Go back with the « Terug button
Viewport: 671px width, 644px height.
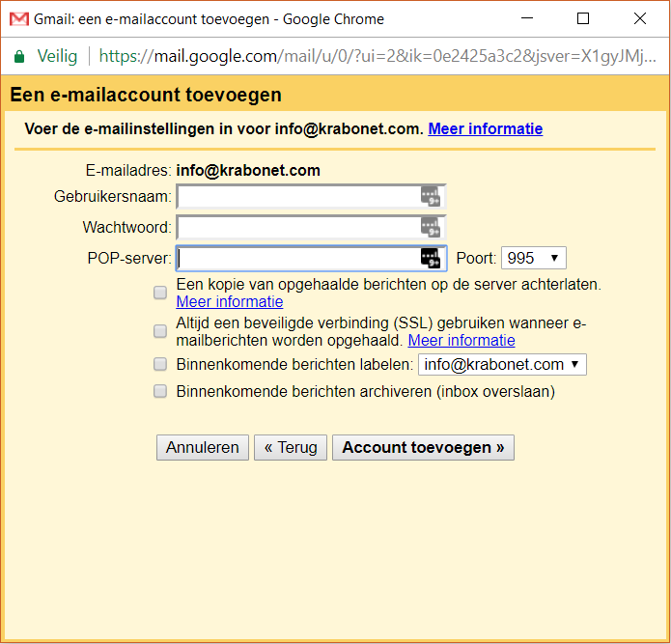click(291, 448)
